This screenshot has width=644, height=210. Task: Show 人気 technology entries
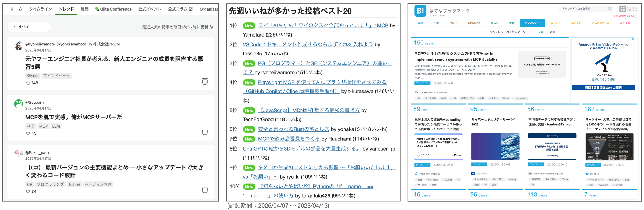pyautogui.click(x=540, y=32)
